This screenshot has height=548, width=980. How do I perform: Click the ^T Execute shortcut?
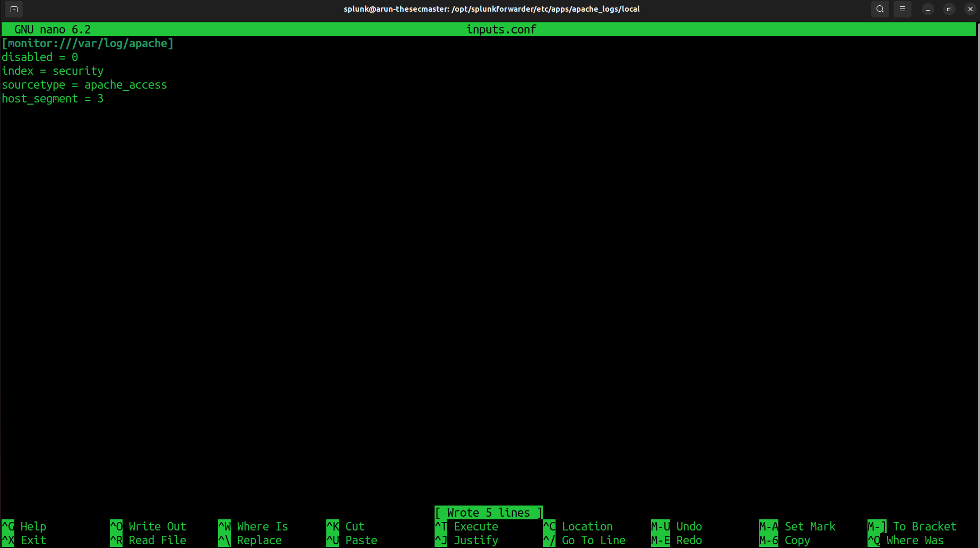[466, 526]
